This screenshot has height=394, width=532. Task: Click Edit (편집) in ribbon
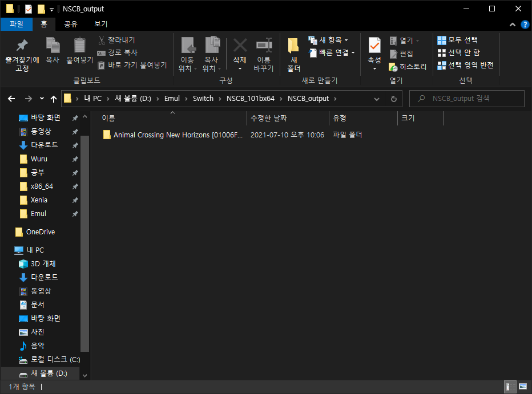tap(401, 54)
